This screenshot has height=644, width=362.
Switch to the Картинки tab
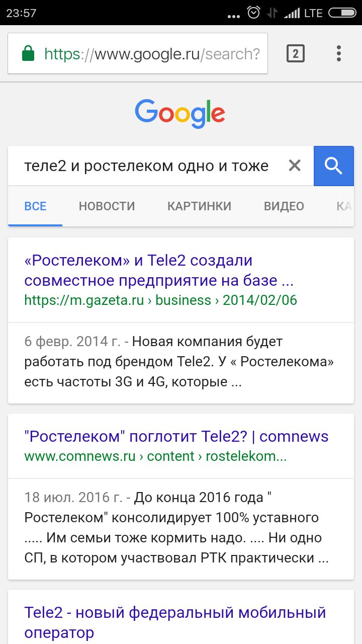199,206
